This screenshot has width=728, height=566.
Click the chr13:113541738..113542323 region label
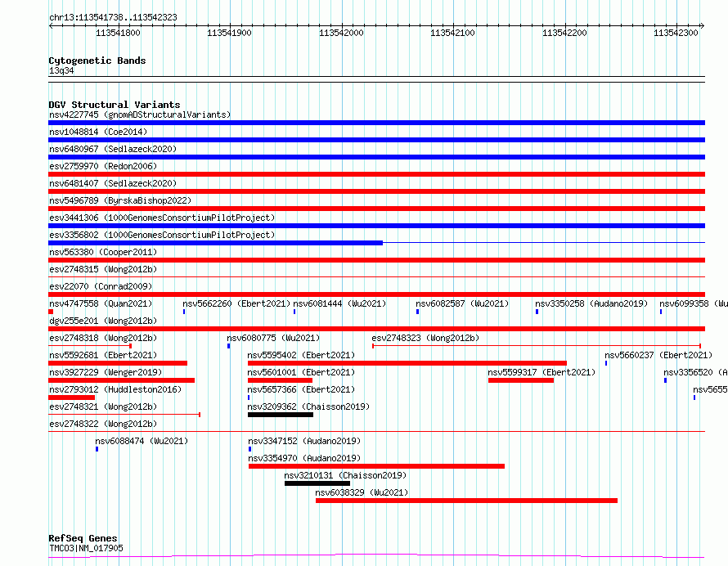pyautogui.click(x=113, y=18)
